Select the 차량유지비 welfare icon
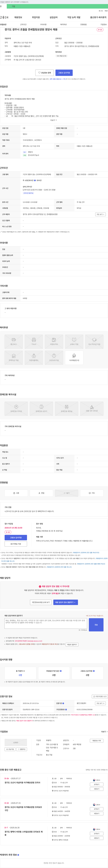This screenshot has height=868, width=108. [54, 342]
